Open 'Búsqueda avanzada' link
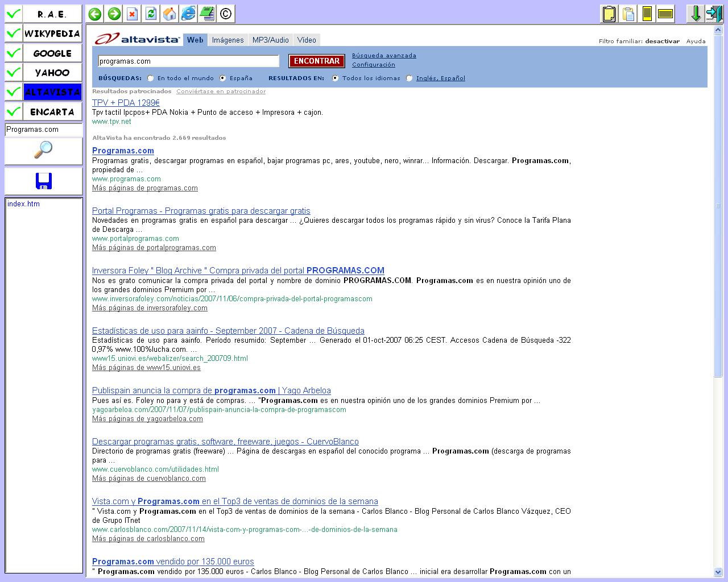Viewport: 728px width, 582px height. [x=384, y=56]
